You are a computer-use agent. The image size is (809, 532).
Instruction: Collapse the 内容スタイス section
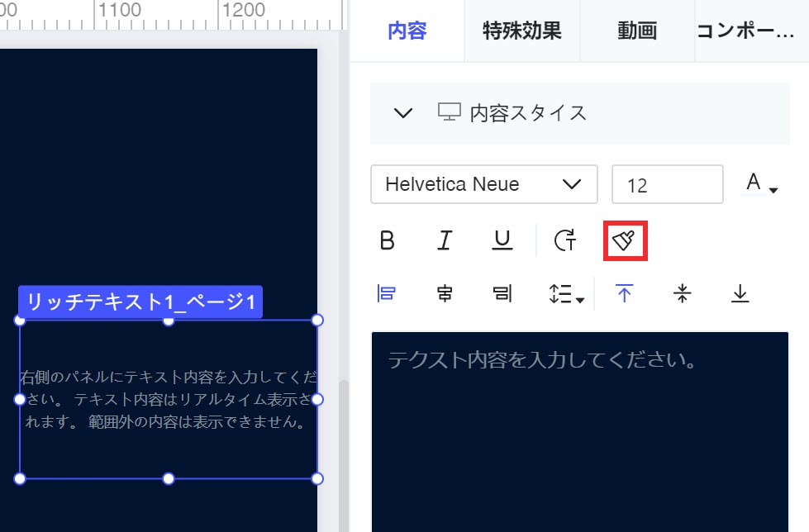(403, 113)
